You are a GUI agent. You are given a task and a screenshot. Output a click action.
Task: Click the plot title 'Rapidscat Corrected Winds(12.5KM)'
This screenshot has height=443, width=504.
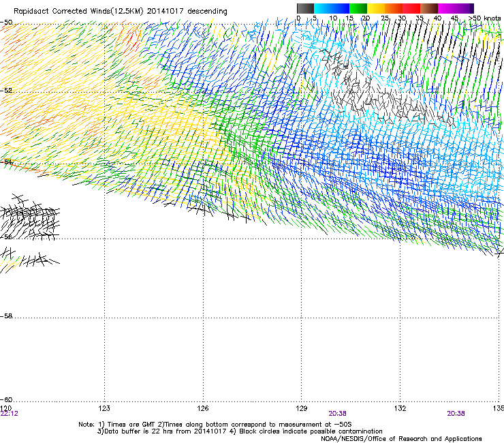78,12
